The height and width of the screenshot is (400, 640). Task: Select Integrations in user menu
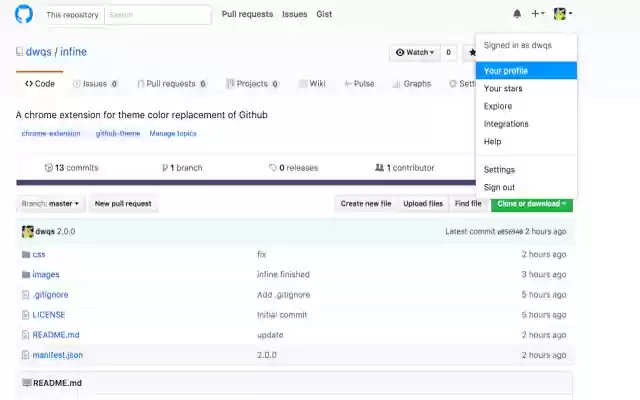(526, 124)
